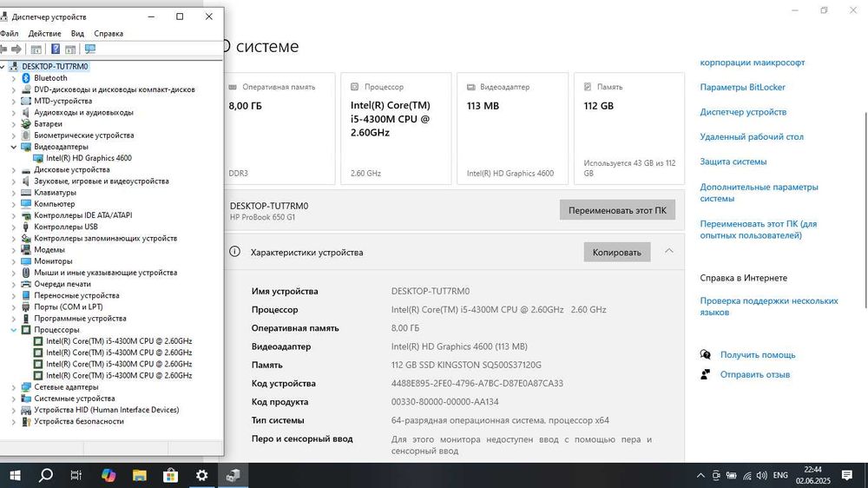
Task: Open Windows Start menu
Action: click(x=15, y=475)
